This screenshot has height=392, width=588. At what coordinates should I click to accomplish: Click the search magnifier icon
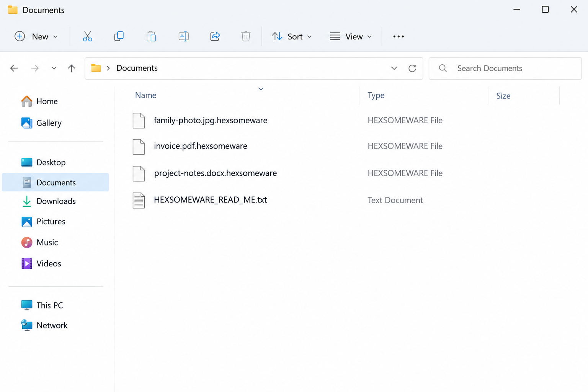pyautogui.click(x=443, y=68)
